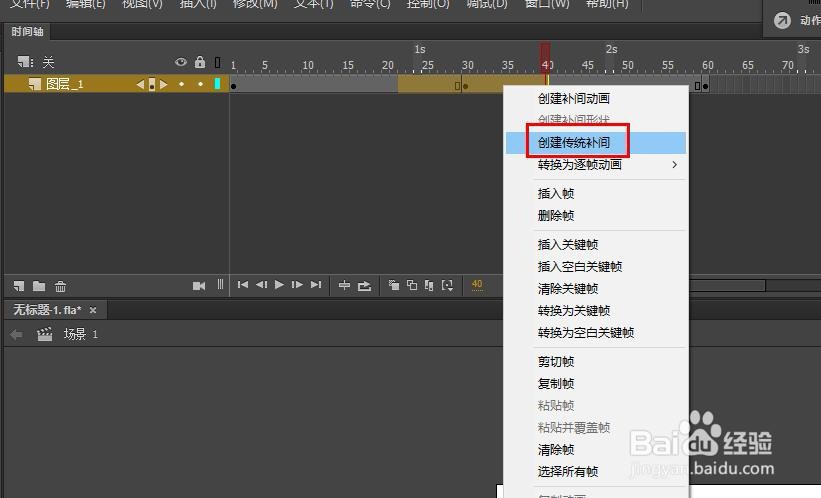
Task: Close the 无标题-1.fla document tab
Action: click(x=93, y=311)
